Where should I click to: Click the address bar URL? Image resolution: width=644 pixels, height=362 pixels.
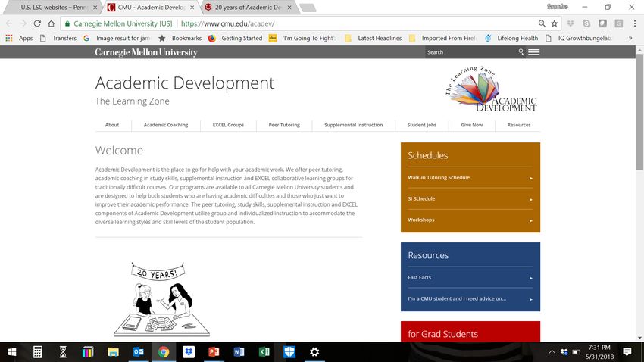coord(228,23)
